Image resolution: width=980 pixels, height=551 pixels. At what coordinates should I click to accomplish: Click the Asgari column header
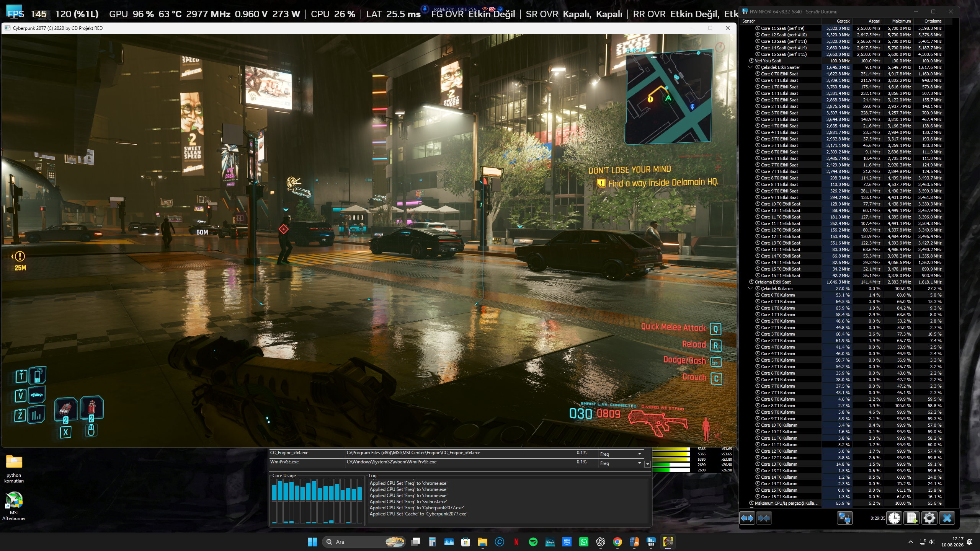tap(867, 21)
